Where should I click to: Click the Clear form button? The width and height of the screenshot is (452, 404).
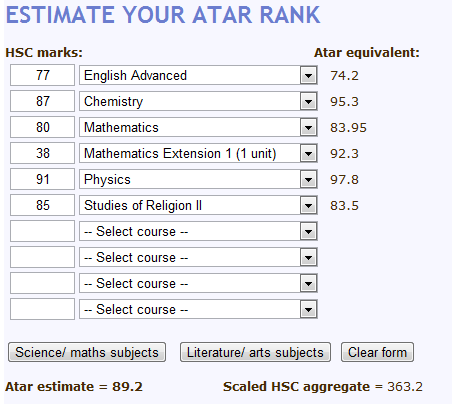click(377, 352)
